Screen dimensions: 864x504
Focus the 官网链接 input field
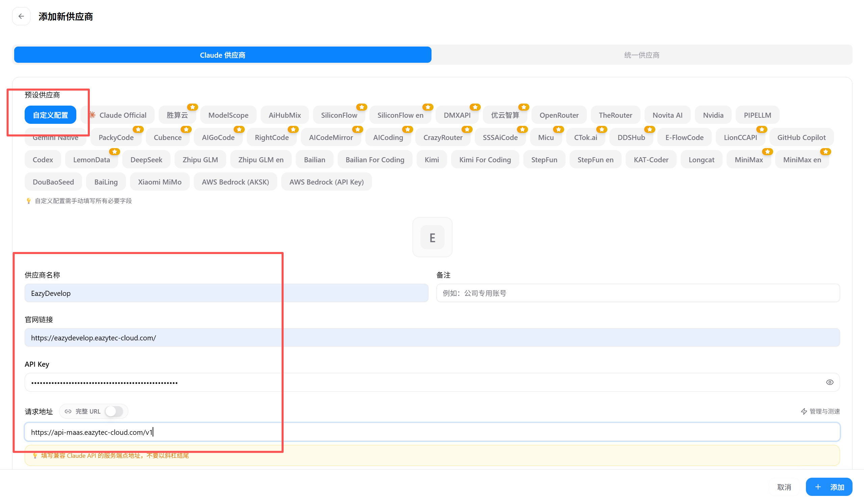coord(433,337)
